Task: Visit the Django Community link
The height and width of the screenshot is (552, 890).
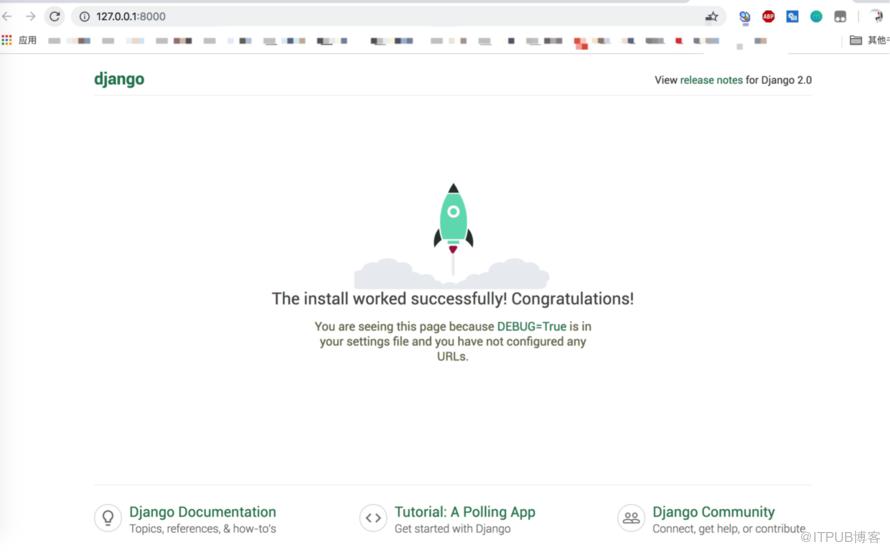Action: (713, 512)
